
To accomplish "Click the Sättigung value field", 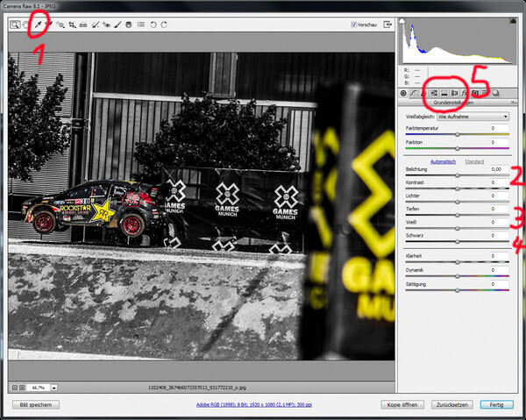I will (499, 284).
